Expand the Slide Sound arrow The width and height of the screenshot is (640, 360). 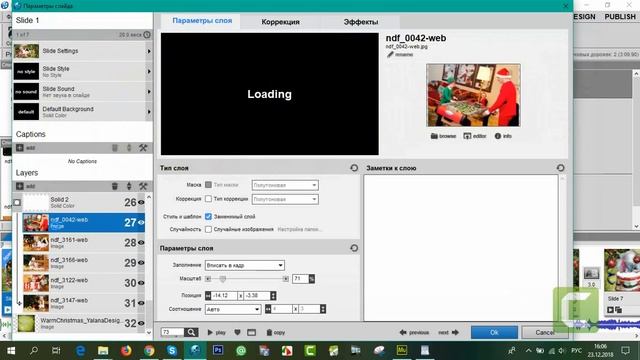(x=149, y=92)
